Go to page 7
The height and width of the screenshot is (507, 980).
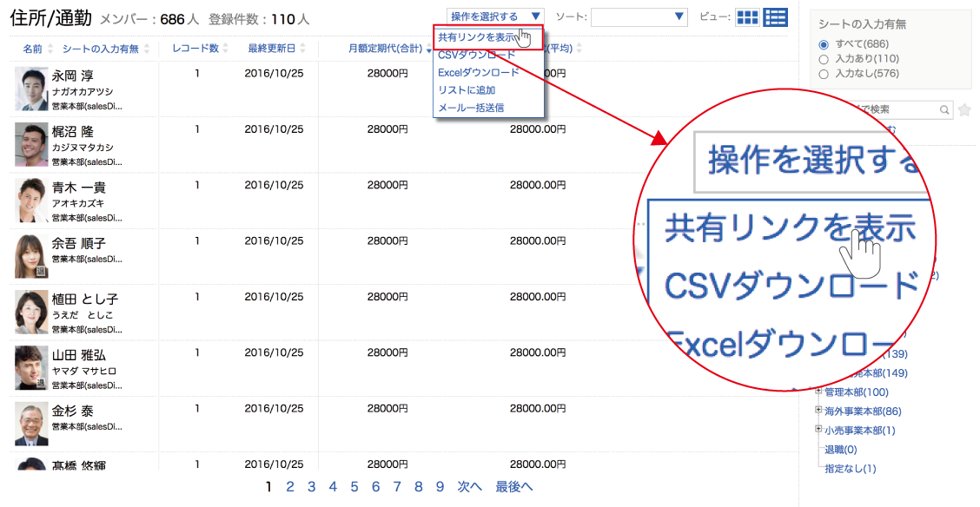pyautogui.click(x=397, y=487)
